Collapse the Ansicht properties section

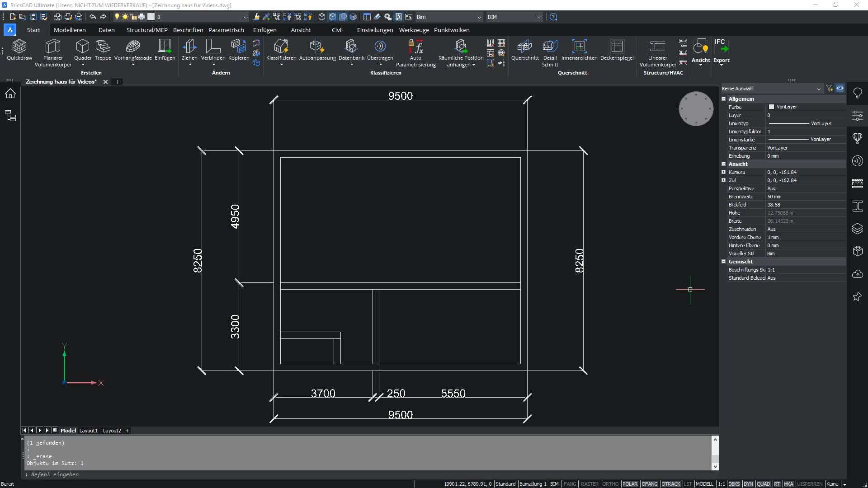coord(723,164)
